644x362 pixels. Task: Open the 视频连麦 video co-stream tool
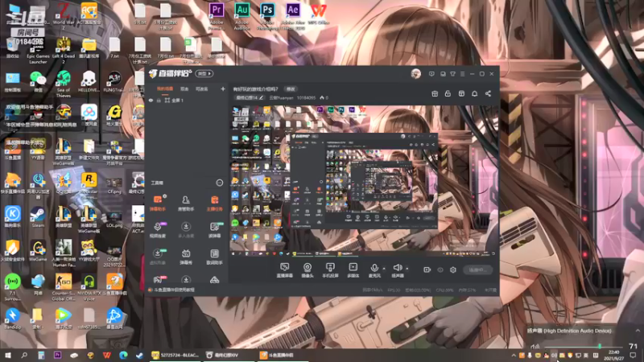click(158, 230)
